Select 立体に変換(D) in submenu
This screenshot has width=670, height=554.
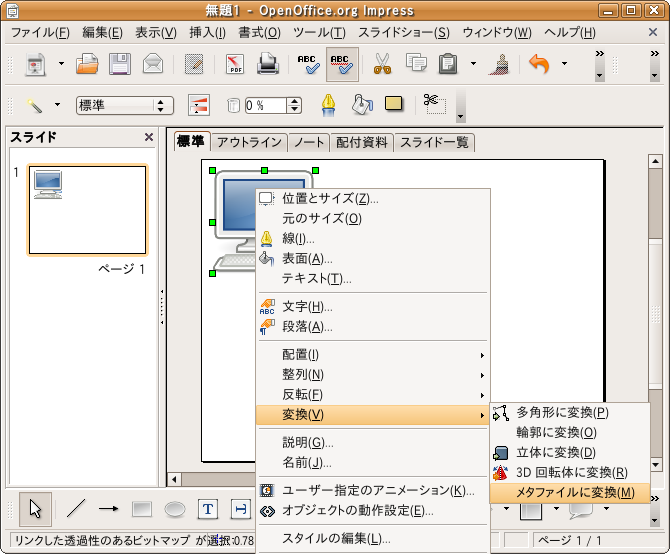[570, 453]
